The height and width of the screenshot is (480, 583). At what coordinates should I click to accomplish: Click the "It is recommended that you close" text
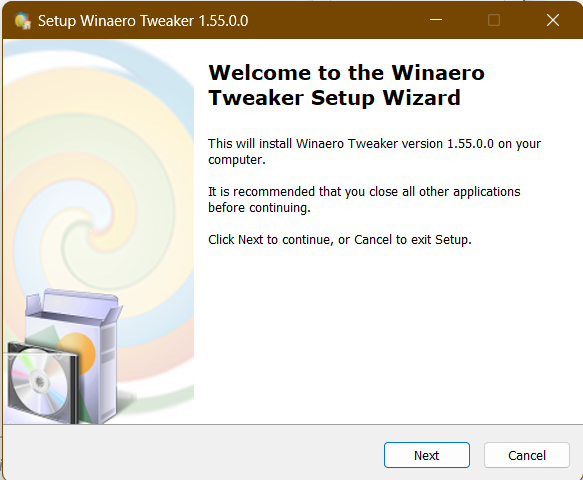pos(364,200)
